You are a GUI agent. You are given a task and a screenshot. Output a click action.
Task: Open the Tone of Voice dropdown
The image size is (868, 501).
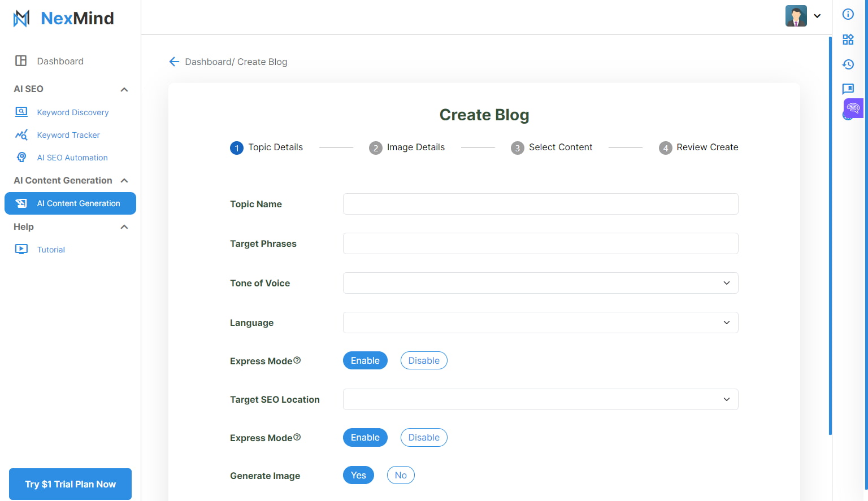click(540, 283)
